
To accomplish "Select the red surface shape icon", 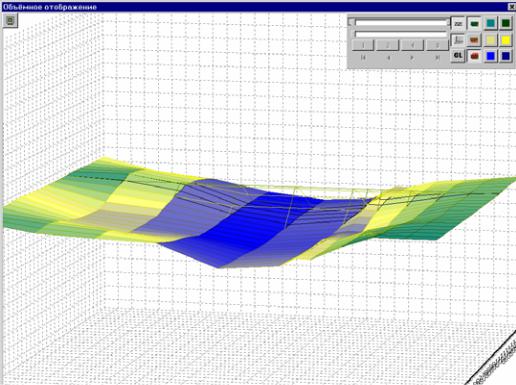I will coord(474,56).
